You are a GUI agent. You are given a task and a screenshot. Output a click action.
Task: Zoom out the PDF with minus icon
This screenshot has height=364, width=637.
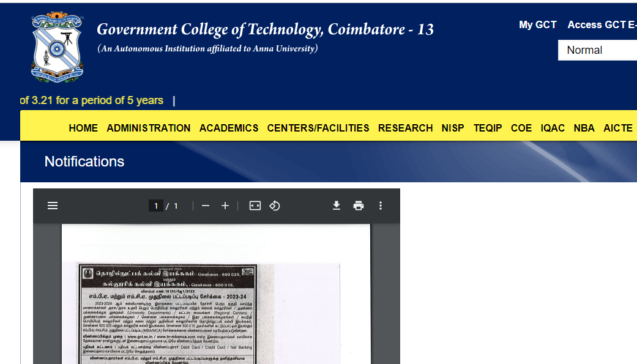206,206
